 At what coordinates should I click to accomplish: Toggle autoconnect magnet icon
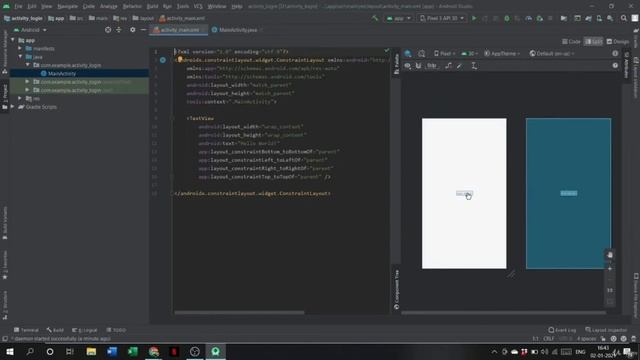(x=418, y=66)
